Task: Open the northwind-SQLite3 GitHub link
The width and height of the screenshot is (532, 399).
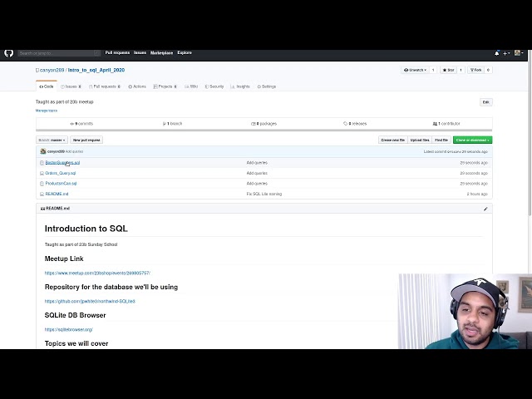Action: (x=90, y=301)
